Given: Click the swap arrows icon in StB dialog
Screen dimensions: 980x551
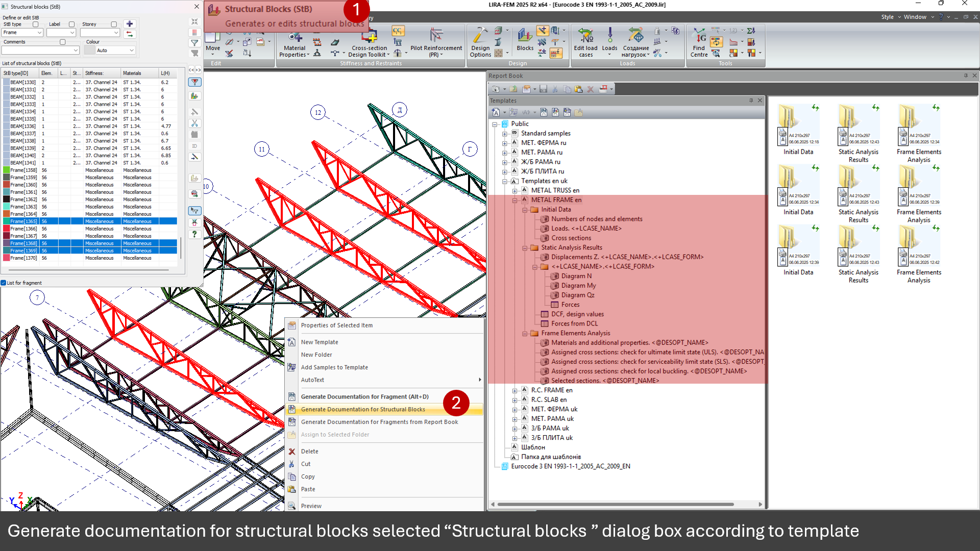Looking at the screenshot, I should tap(130, 34).
